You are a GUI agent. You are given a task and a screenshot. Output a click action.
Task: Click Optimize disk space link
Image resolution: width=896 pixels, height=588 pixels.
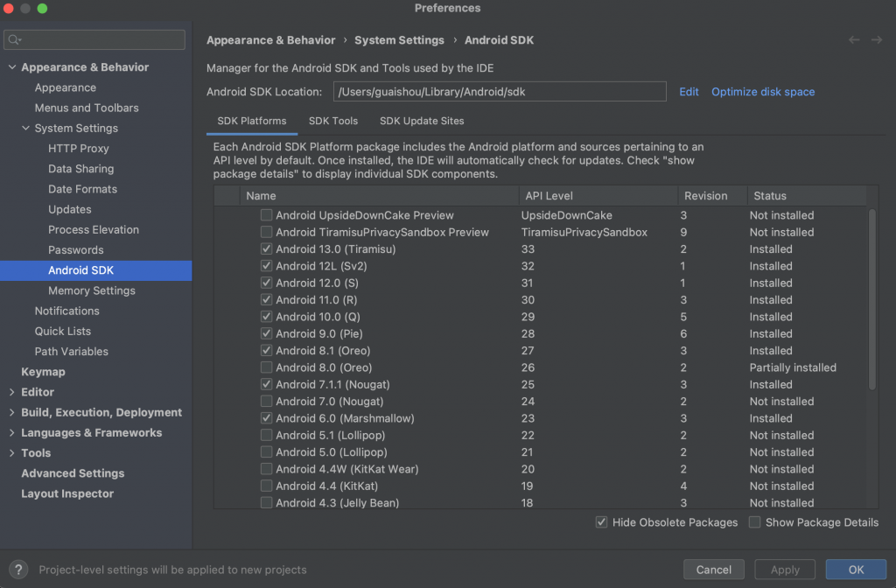(x=763, y=91)
